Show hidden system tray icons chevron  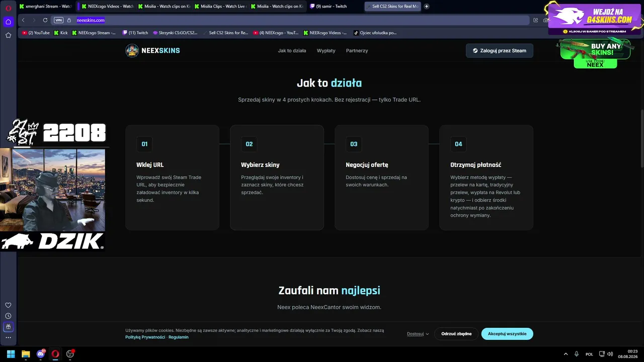pos(566,354)
